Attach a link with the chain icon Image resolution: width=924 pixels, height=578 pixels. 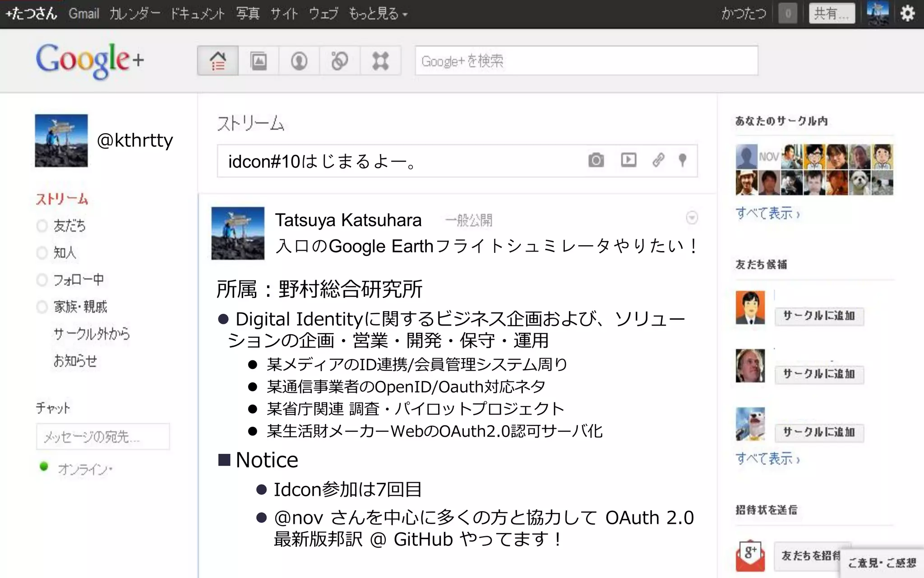(x=658, y=160)
